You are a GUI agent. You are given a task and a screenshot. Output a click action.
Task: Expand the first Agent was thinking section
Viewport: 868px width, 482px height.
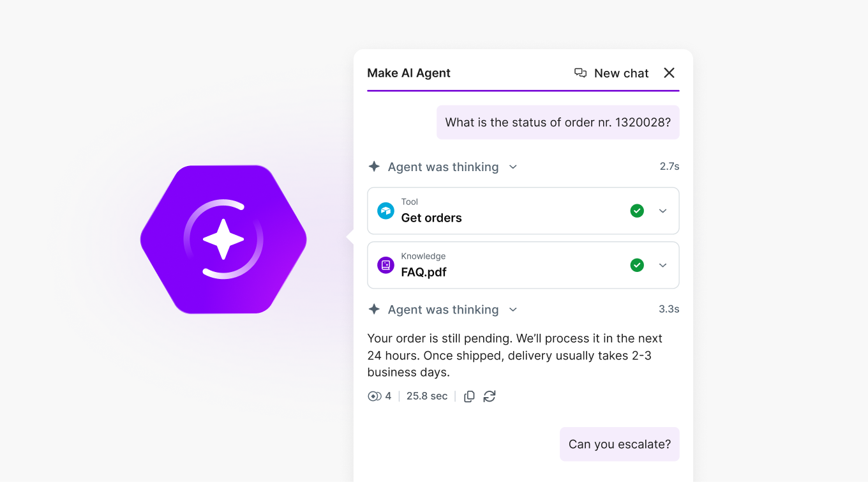513,167
